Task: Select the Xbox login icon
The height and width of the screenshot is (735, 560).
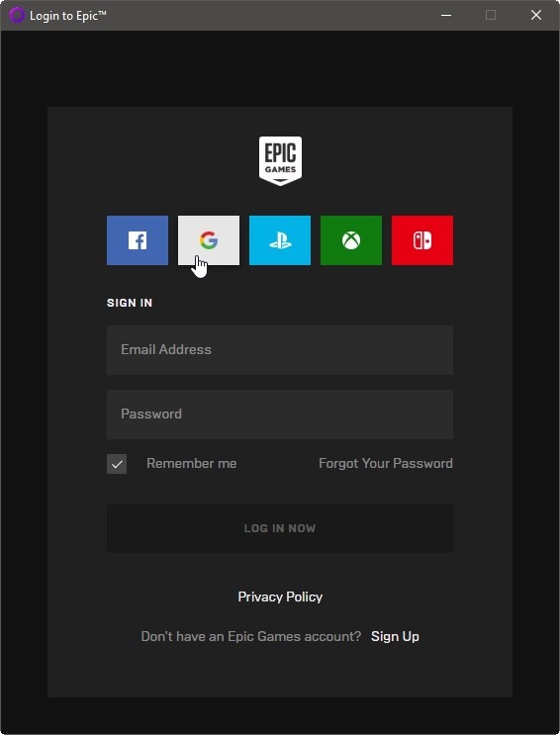Action: click(351, 240)
